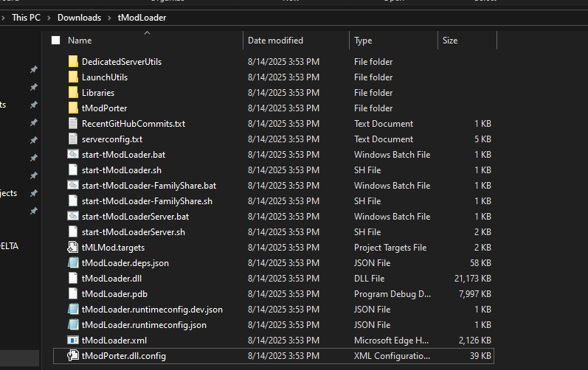Image resolution: width=588 pixels, height=370 pixels.
Task: Click the start-tModLoader.bat batch file icon
Action: point(73,155)
